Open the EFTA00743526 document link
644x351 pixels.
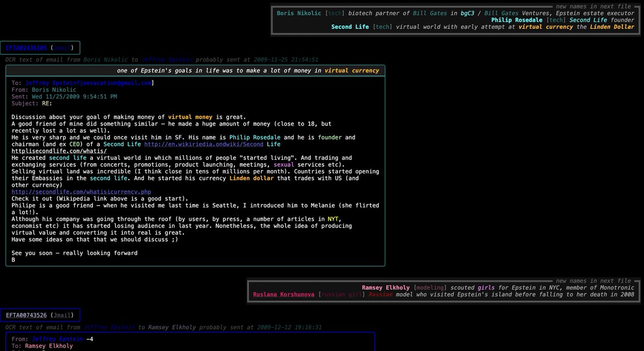pos(26,315)
